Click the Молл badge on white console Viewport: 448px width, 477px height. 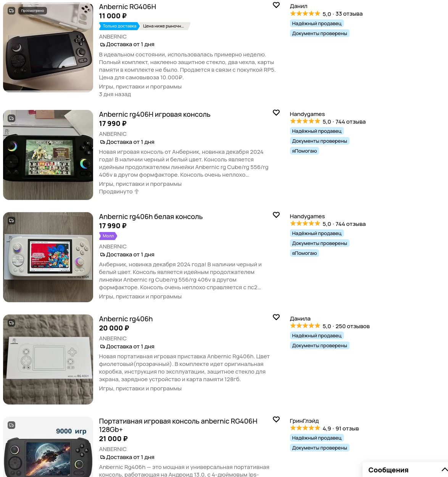pos(108,236)
